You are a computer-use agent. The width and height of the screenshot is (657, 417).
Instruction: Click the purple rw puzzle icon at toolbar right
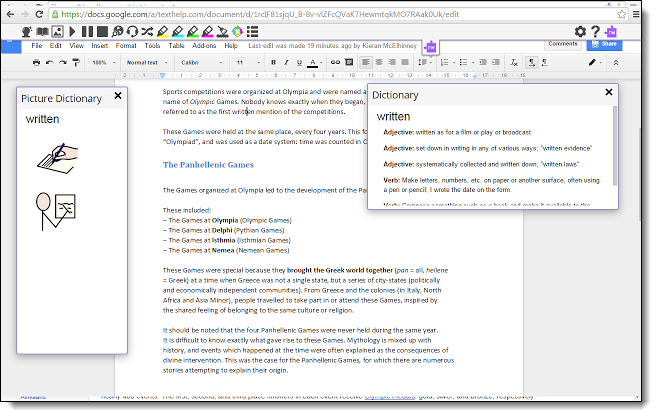(611, 31)
